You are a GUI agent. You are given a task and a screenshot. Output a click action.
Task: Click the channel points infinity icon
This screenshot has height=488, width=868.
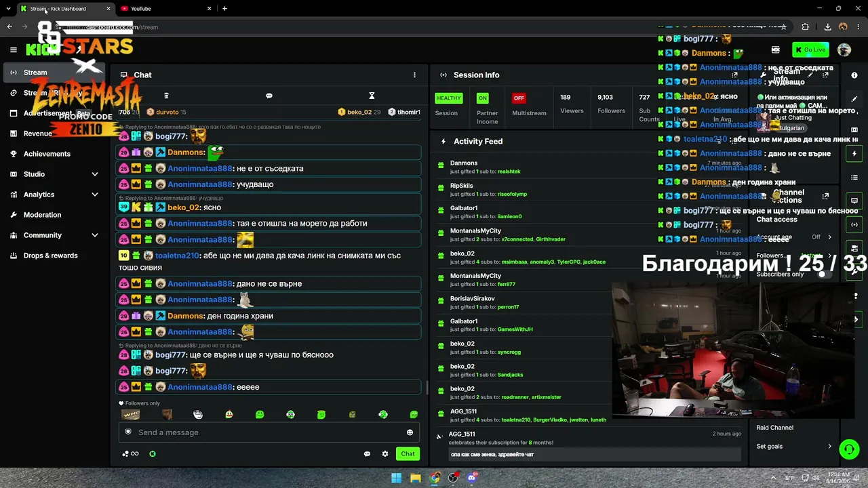point(130,454)
